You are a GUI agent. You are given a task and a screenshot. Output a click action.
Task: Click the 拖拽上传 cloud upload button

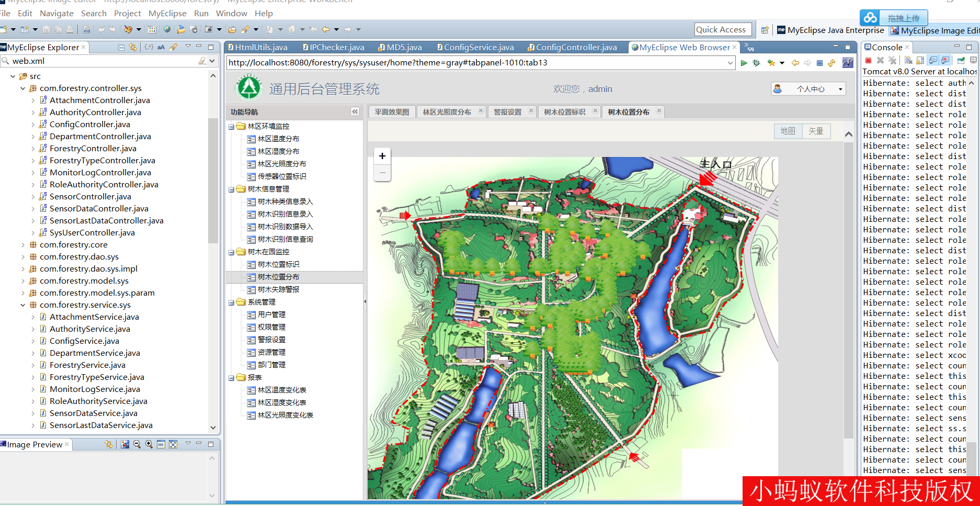[x=894, y=18]
